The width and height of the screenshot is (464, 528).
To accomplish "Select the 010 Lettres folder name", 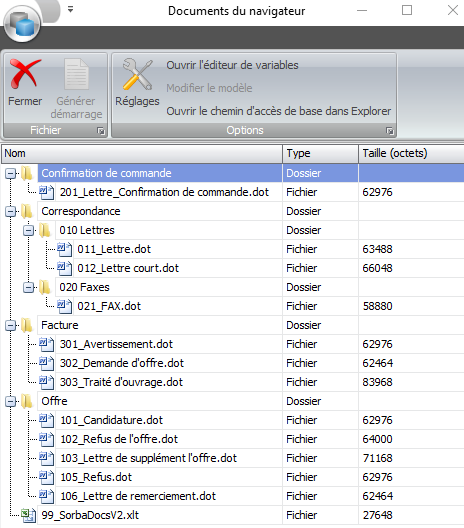I will point(87,230).
